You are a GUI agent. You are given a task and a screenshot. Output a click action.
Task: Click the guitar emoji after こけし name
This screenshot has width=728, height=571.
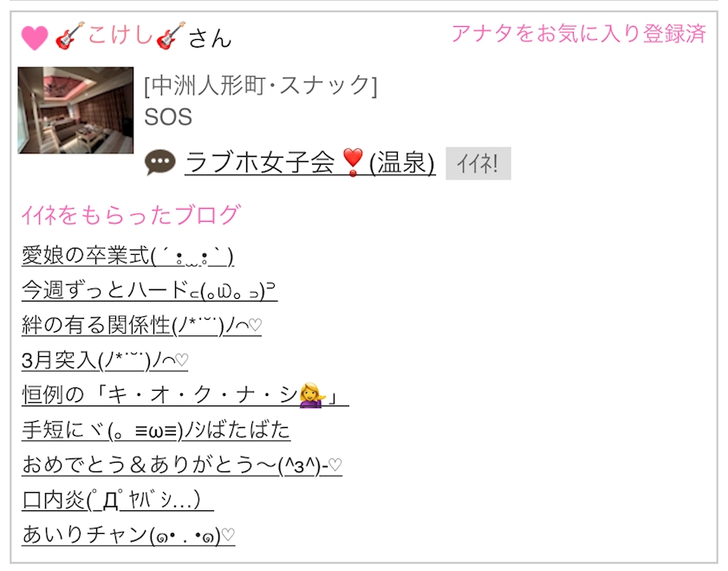171,36
